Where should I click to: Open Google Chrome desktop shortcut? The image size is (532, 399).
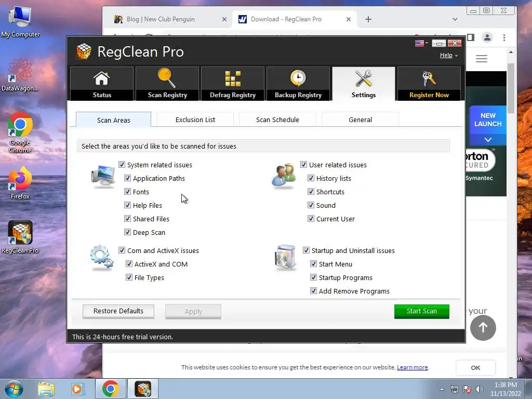coord(20,133)
